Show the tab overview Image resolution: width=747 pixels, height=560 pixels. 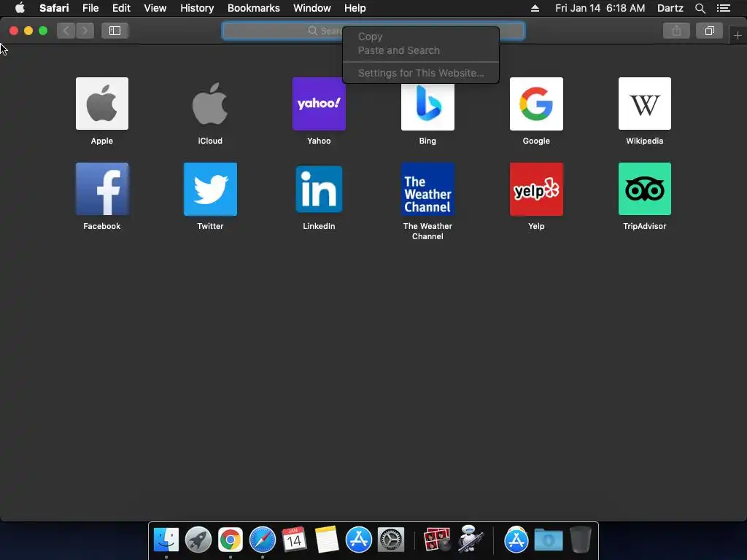tap(709, 31)
